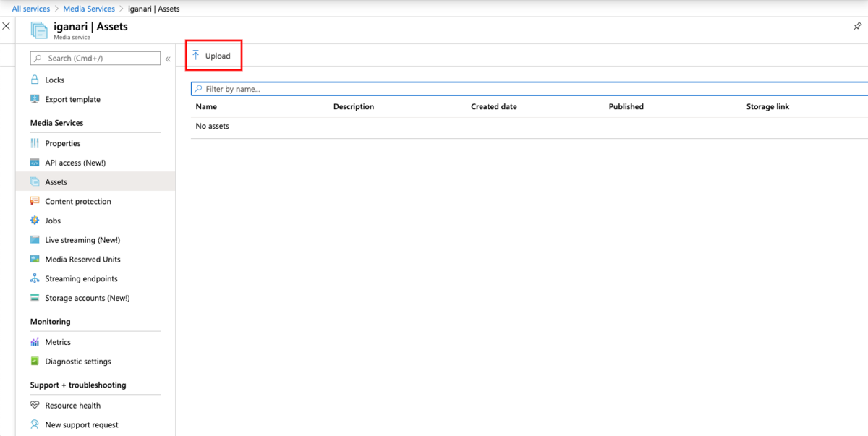Image resolution: width=868 pixels, height=436 pixels.
Task: Click the No assets row text
Action: pyautogui.click(x=213, y=126)
